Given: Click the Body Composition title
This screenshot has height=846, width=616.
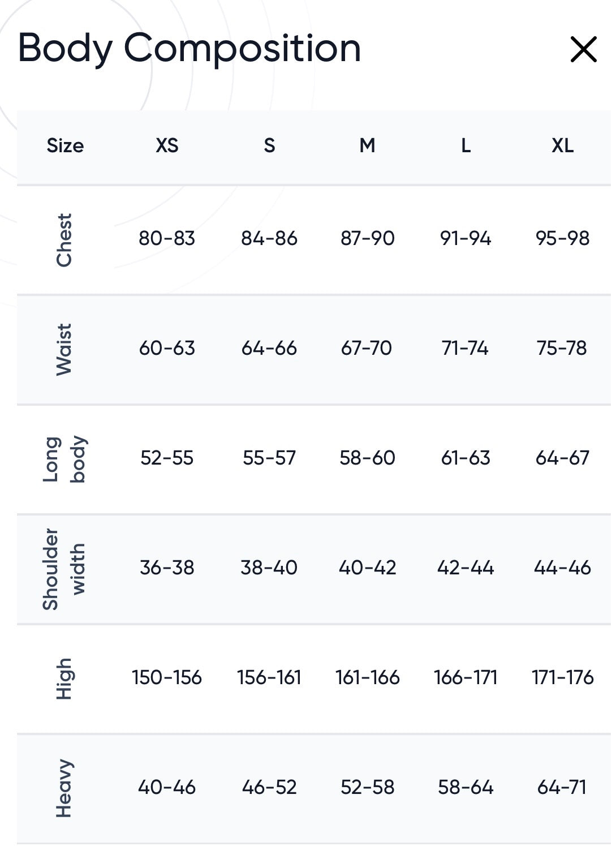Looking at the screenshot, I should 189,49.
